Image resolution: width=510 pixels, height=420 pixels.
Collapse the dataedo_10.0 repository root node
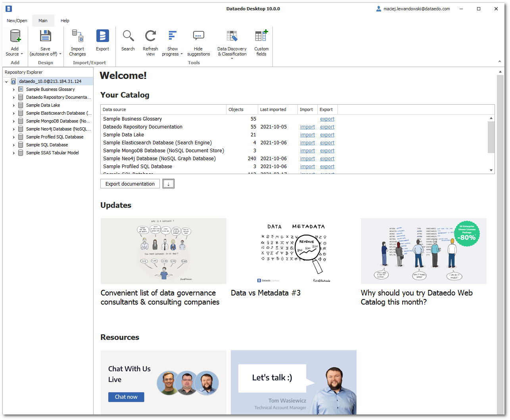(x=6, y=82)
